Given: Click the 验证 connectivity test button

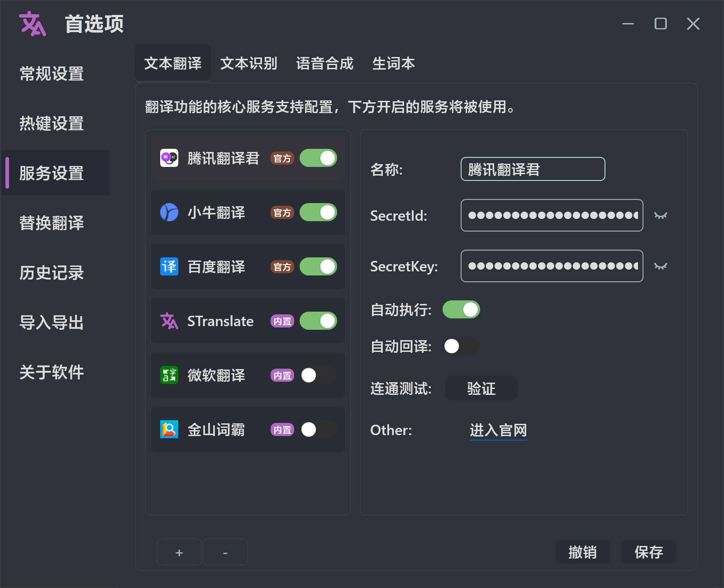Looking at the screenshot, I should click(x=481, y=388).
